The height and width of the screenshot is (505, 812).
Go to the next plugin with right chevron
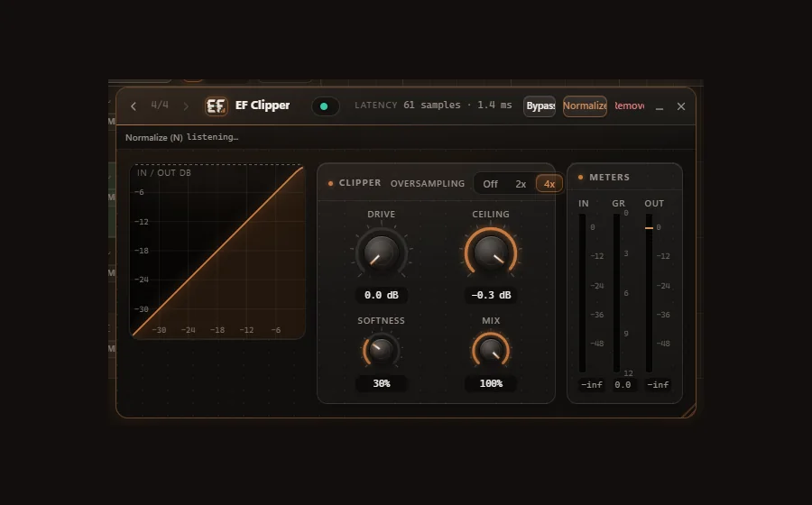point(186,106)
